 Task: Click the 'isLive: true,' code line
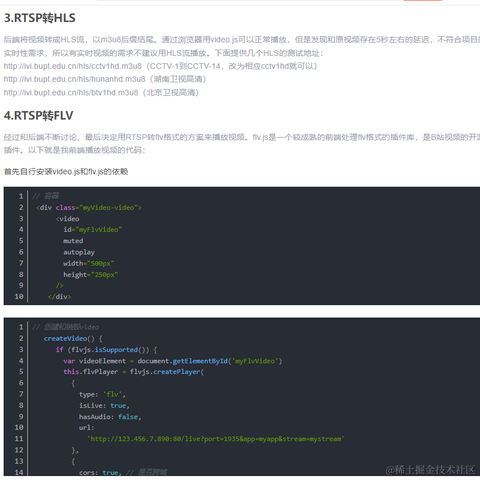pyautogui.click(x=104, y=406)
